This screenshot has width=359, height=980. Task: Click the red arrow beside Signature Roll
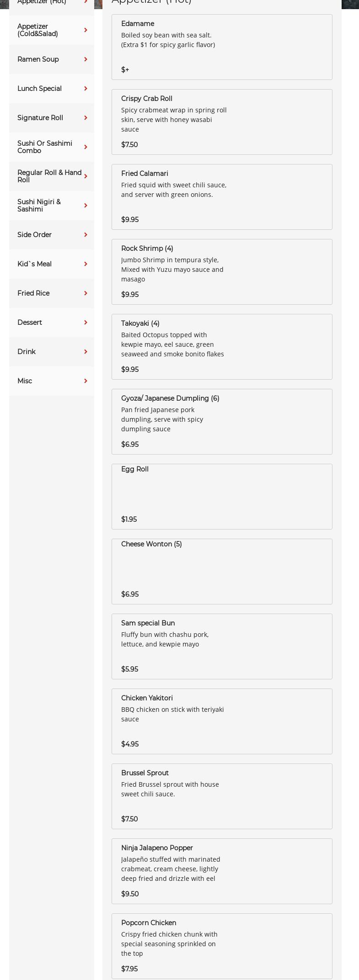86,118
